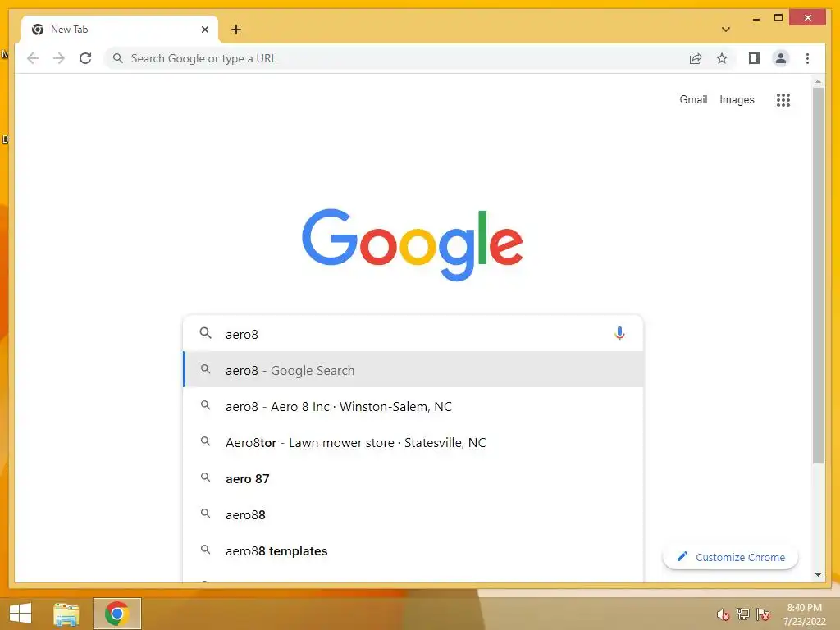Image resolution: width=840 pixels, height=630 pixels.
Task: Select the New Tab tab
Action: click(120, 30)
